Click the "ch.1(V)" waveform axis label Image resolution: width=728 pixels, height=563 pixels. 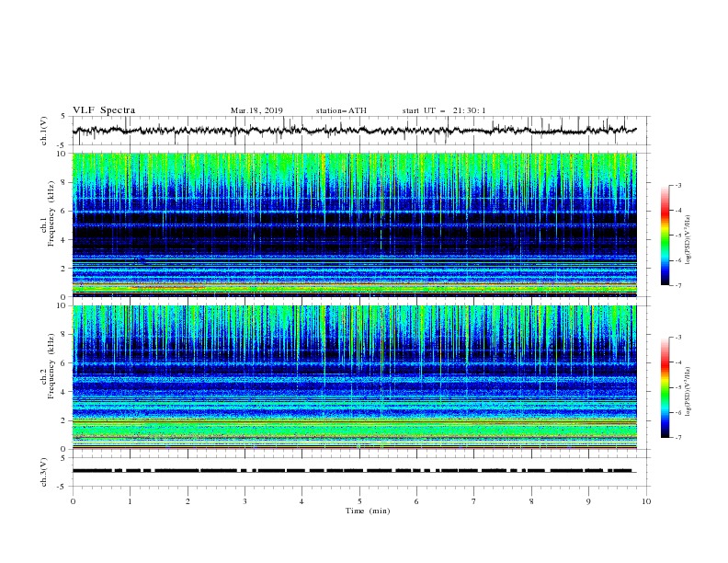point(44,131)
